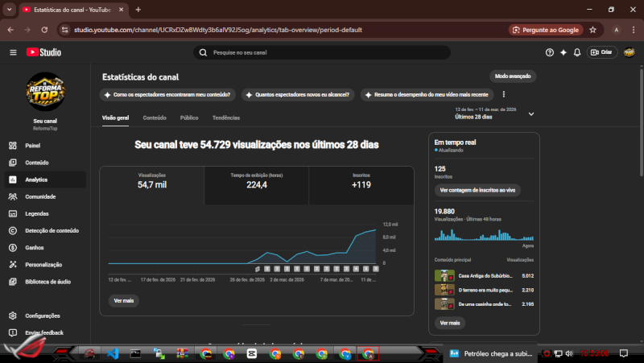Open the Casa Antiga do Subúrbio video thumbnail
Image resolution: width=644 pixels, height=363 pixels.
click(442, 275)
